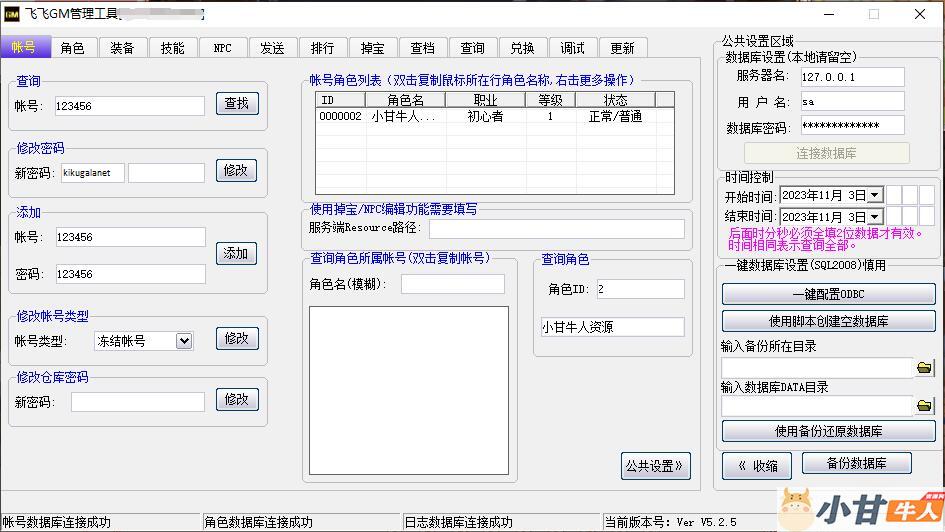Image resolution: width=945 pixels, height=532 pixels.
Task: Open the 掉宝 tab
Action: (x=372, y=48)
